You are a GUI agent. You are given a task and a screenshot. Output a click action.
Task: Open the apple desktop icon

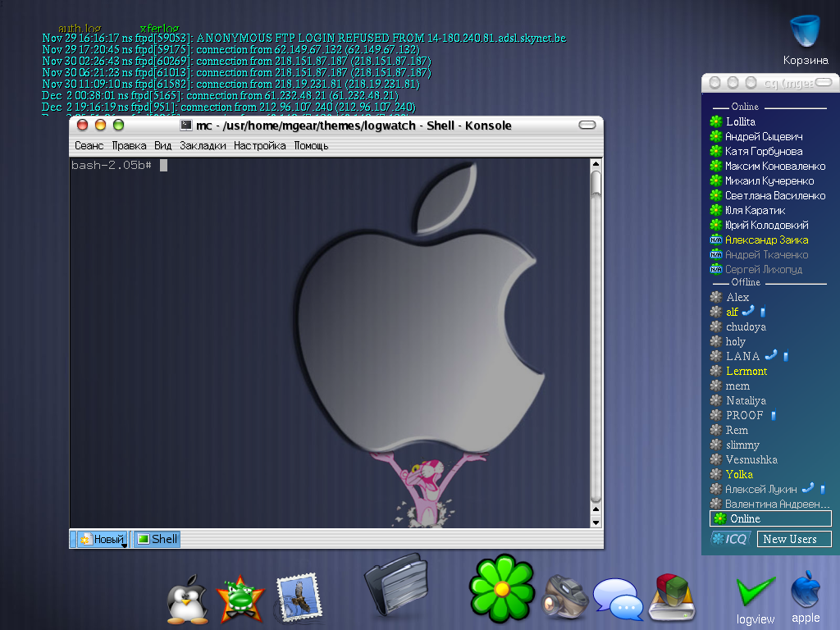pyautogui.click(x=806, y=597)
